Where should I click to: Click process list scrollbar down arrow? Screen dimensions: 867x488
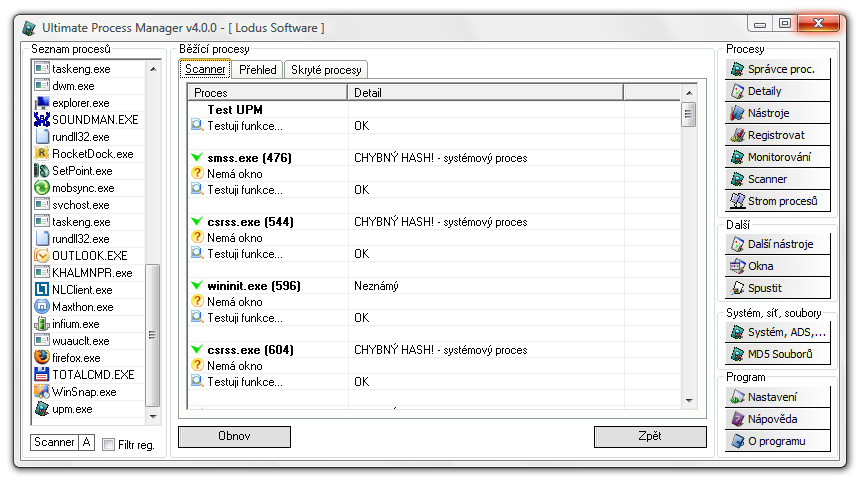click(153, 417)
